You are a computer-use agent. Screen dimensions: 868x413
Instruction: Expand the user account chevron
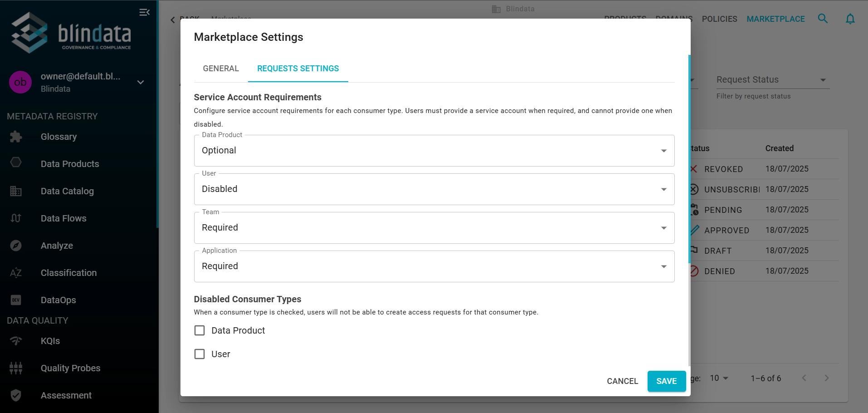[141, 82]
